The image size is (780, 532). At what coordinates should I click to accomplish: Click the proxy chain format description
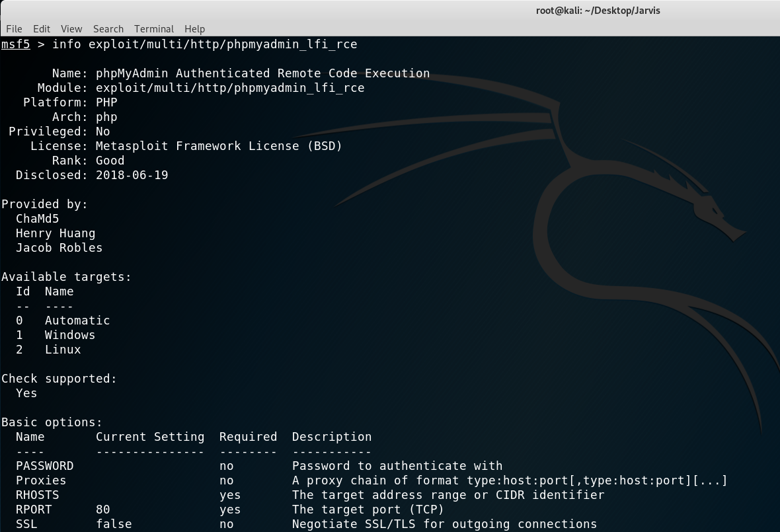[510, 481]
